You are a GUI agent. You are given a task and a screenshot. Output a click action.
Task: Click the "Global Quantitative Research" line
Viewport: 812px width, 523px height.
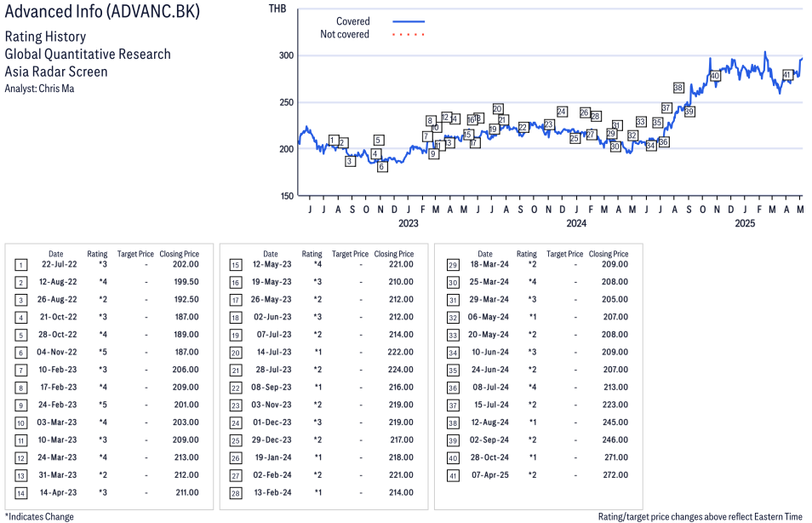88,54
